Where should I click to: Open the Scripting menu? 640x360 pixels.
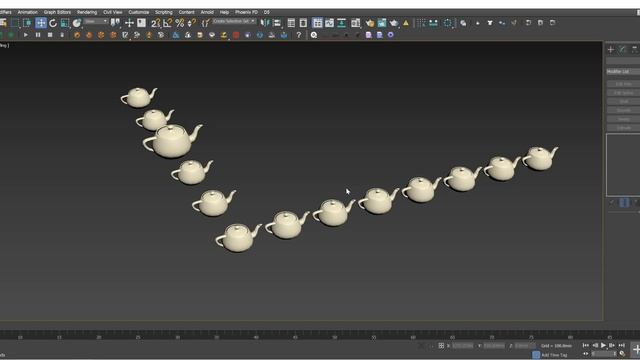(164, 12)
